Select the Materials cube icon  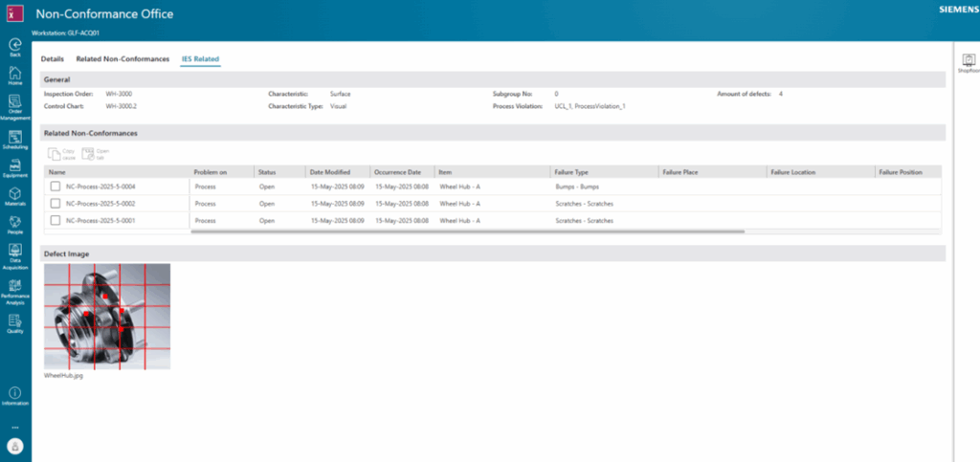click(x=15, y=194)
